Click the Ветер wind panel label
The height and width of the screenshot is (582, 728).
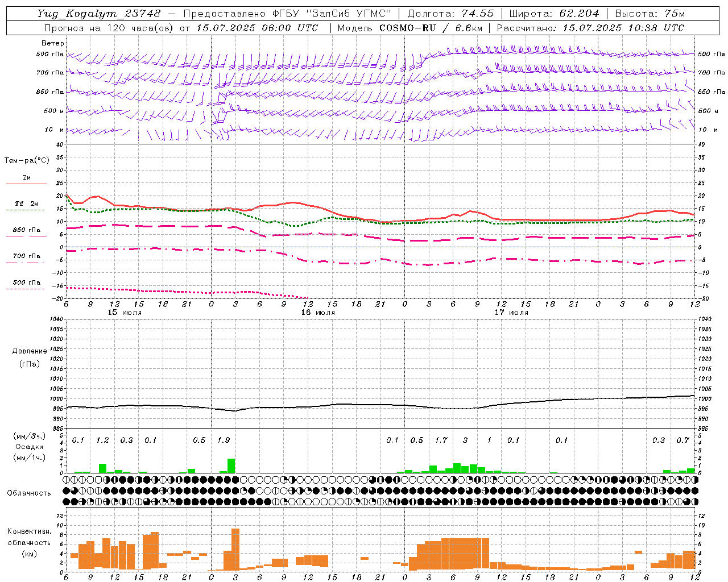[53, 43]
